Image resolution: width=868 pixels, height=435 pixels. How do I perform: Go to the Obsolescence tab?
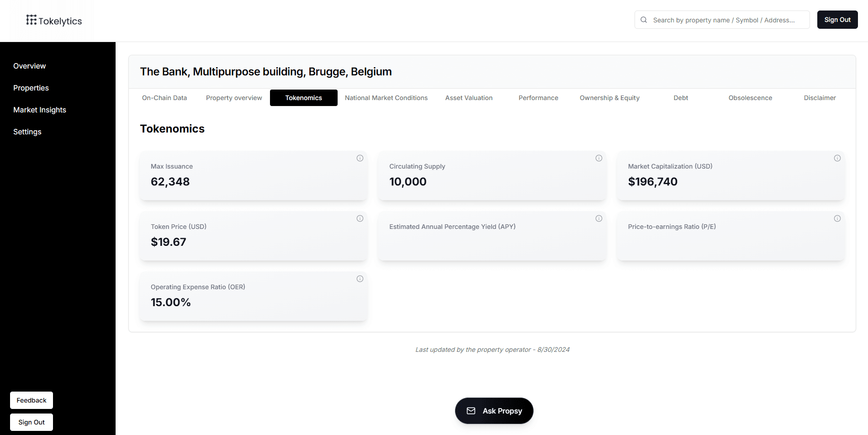750,98
